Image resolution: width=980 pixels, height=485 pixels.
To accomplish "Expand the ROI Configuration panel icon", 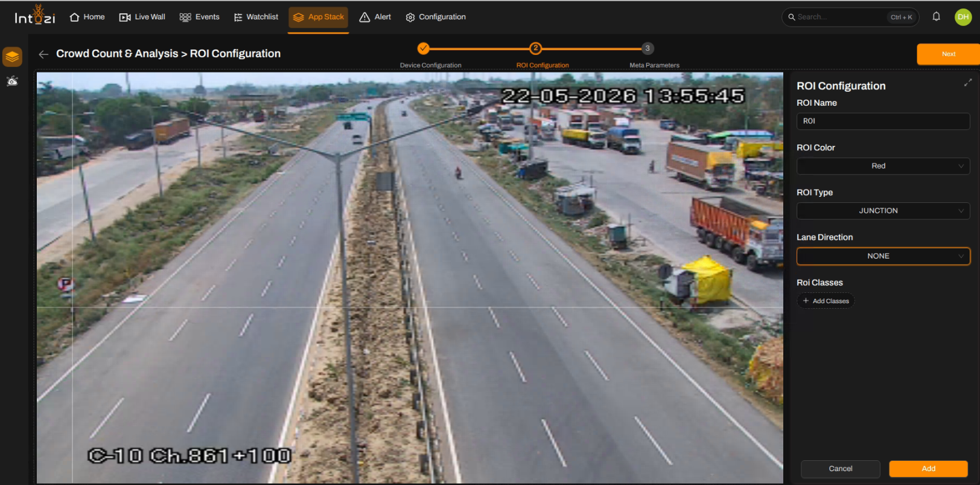I will pos(967,83).
